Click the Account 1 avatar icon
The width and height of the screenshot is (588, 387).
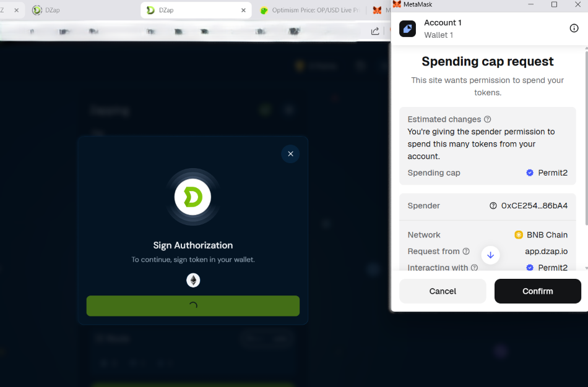pyautogui.click(x=407, y=29)
